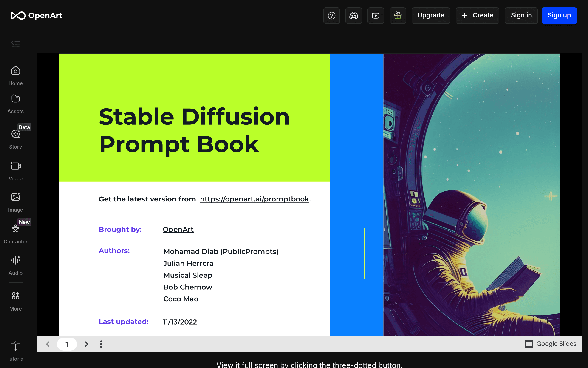Click the blue Sign up button
This screenshot has height=368, width=588.
point(559,16)
